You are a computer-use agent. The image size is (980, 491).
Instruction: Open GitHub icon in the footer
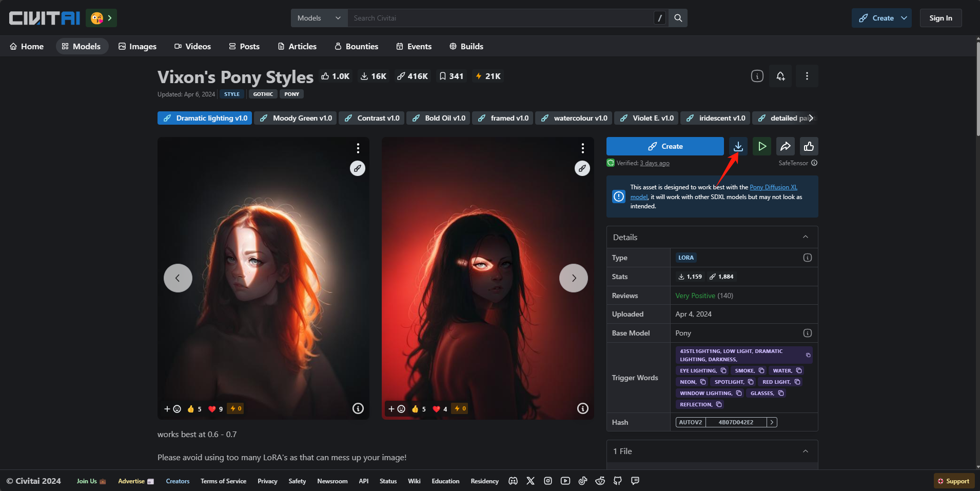(618, 481)
